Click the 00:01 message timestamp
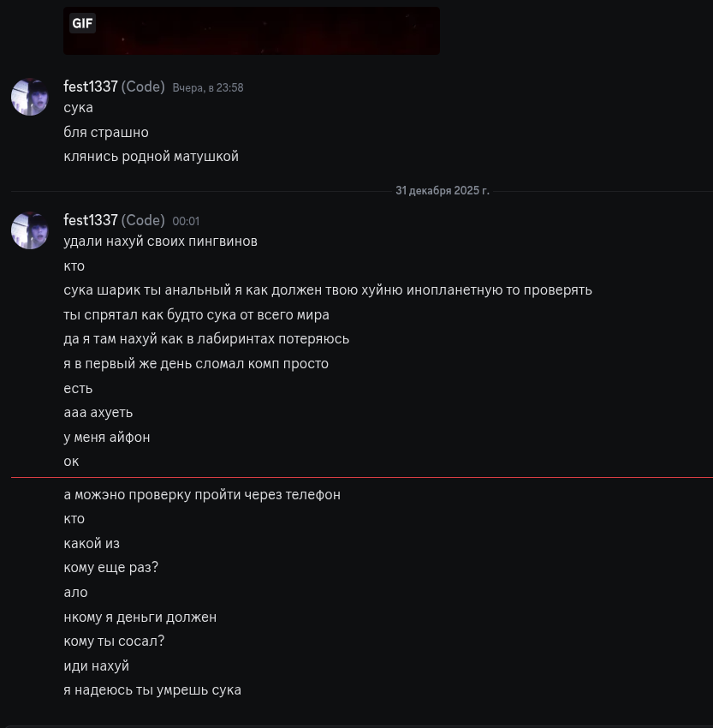 pyautogui.click(x=186, y=221)
